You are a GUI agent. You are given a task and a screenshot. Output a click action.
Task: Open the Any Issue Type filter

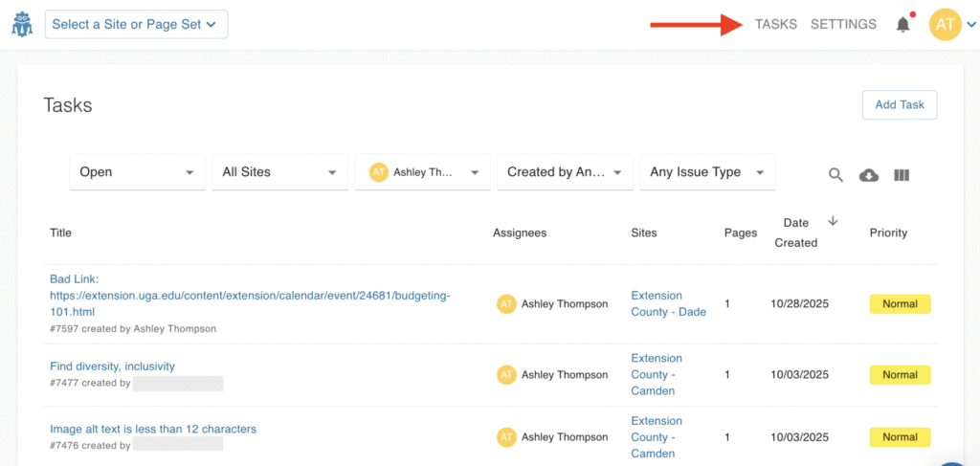click(x=706, y=172)
